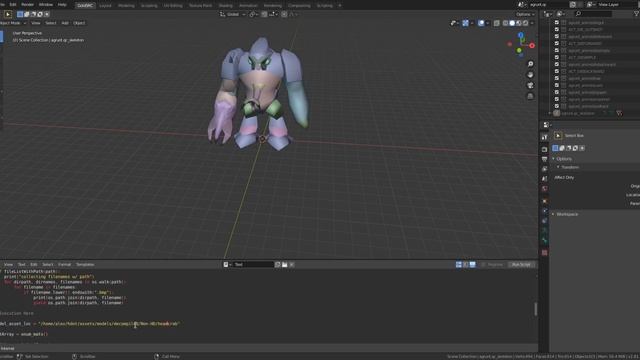Viewport: 640px width, 360px height.
Task: Toggle proportional editing in viewport header
Action: coord(284,14)
